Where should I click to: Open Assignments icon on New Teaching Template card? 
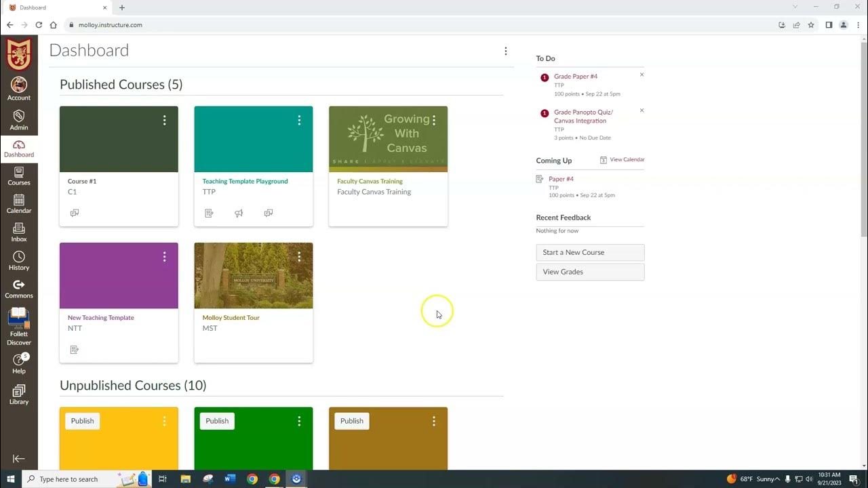pos(75,350)
